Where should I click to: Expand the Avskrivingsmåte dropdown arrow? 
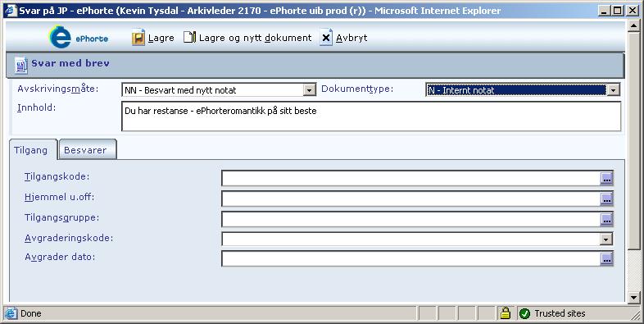tap(309, 90)
